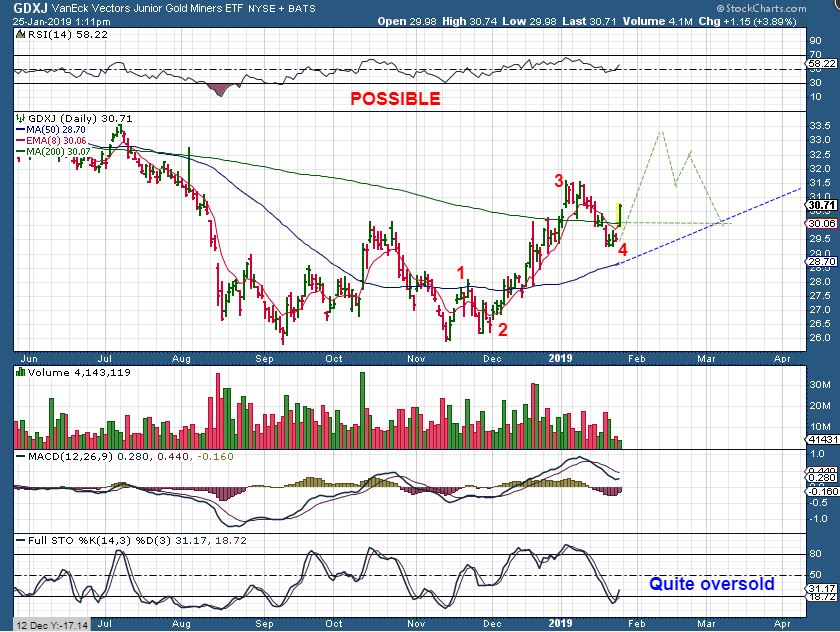840x632 pixels.
Task: Click the 58.22 RSI value tag
Action: pos(822,63)
